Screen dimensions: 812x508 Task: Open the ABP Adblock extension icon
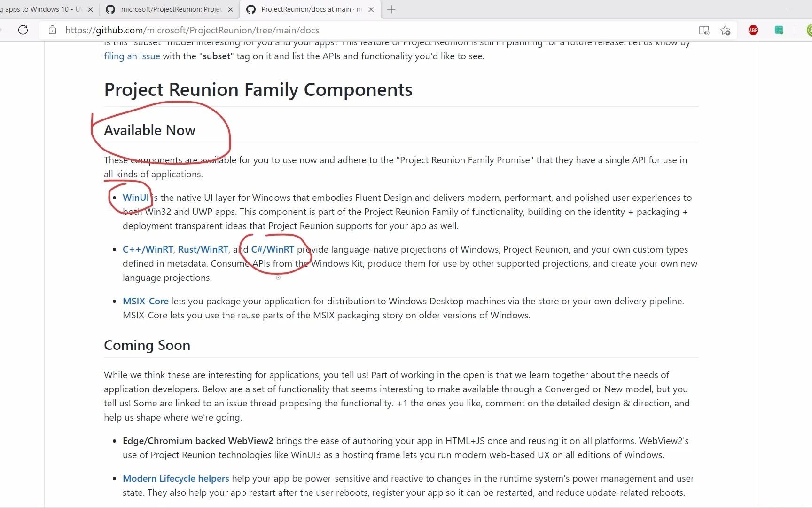(x=753, y=30)
